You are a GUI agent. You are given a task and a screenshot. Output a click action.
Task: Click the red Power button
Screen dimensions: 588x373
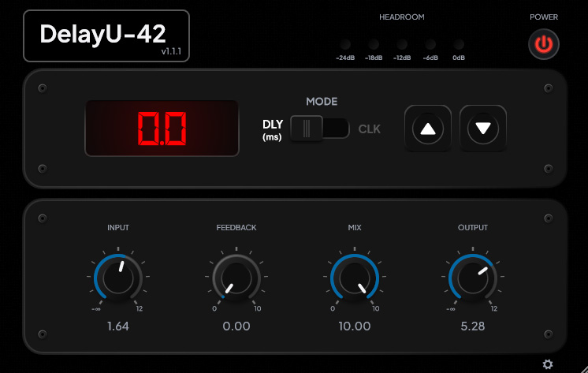543,44
